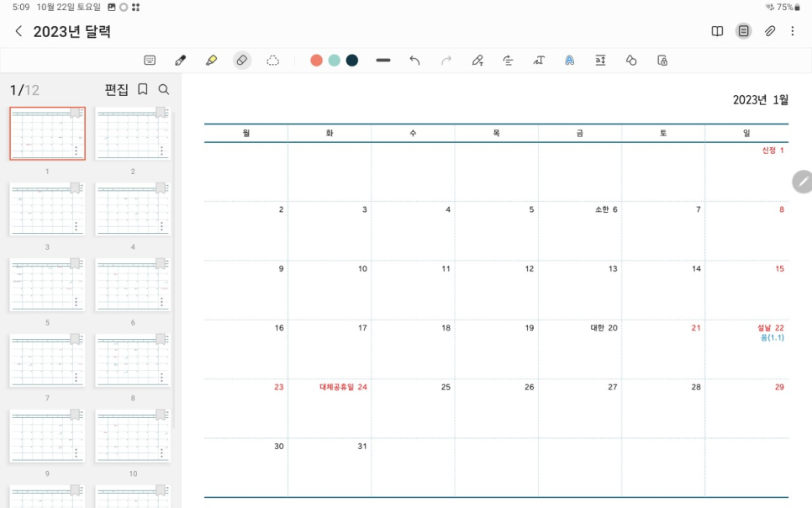Toggle the Eraser tool
812x508 pixels.
click(x=242, y=60)
